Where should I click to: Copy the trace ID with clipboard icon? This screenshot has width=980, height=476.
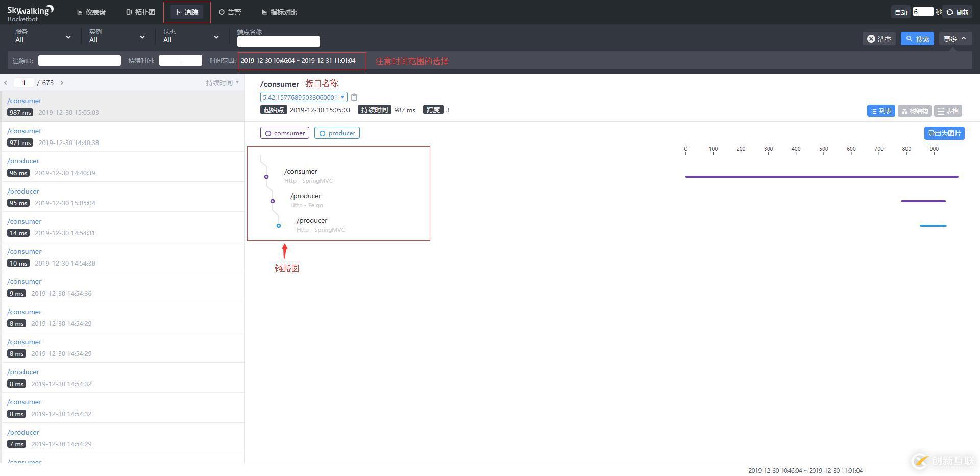tap(354, 97)
